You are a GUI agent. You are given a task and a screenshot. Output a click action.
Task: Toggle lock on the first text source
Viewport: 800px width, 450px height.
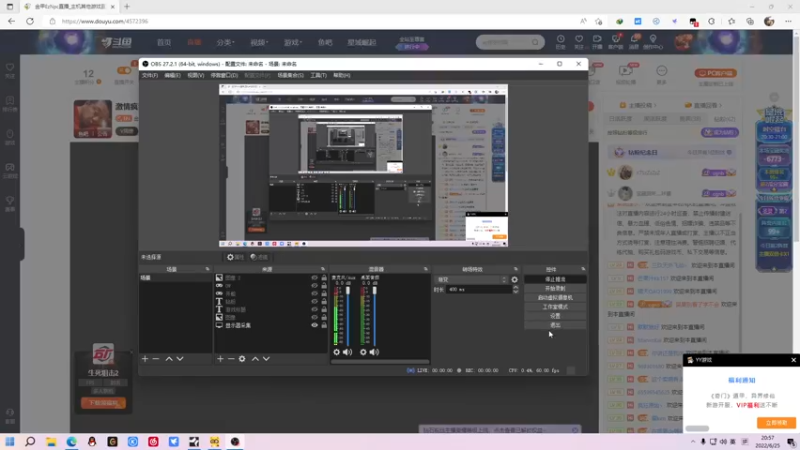point(324,302)
